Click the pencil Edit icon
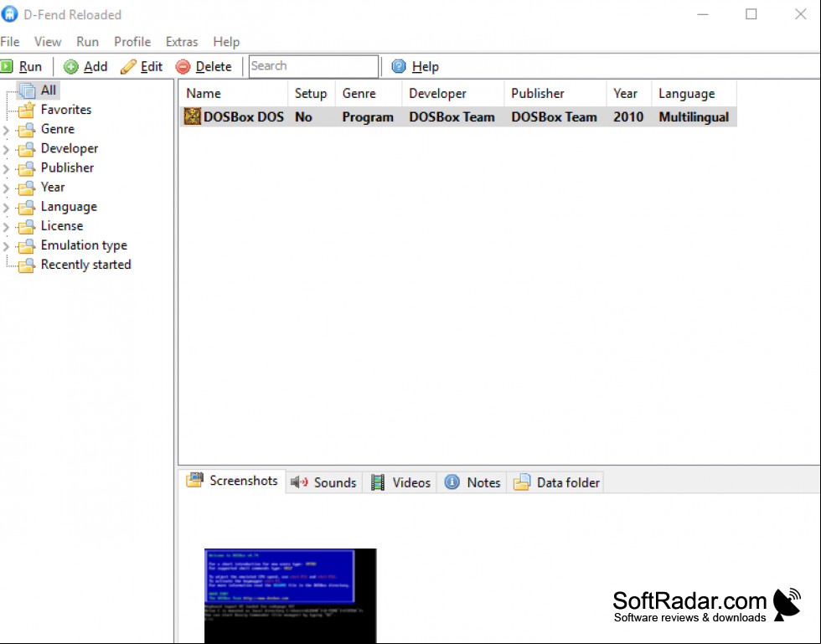Image resolution: width=821 pixels, height=644 pixels. click(128, 66)
